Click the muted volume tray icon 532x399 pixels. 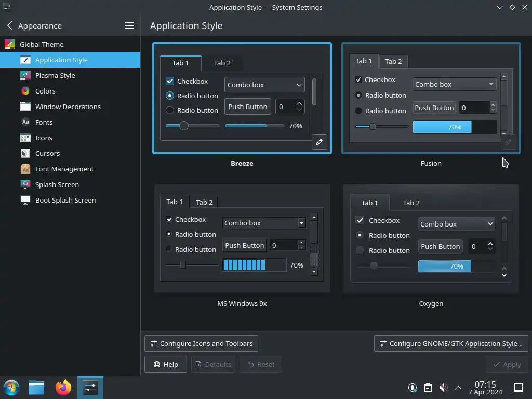coord(443,388)
